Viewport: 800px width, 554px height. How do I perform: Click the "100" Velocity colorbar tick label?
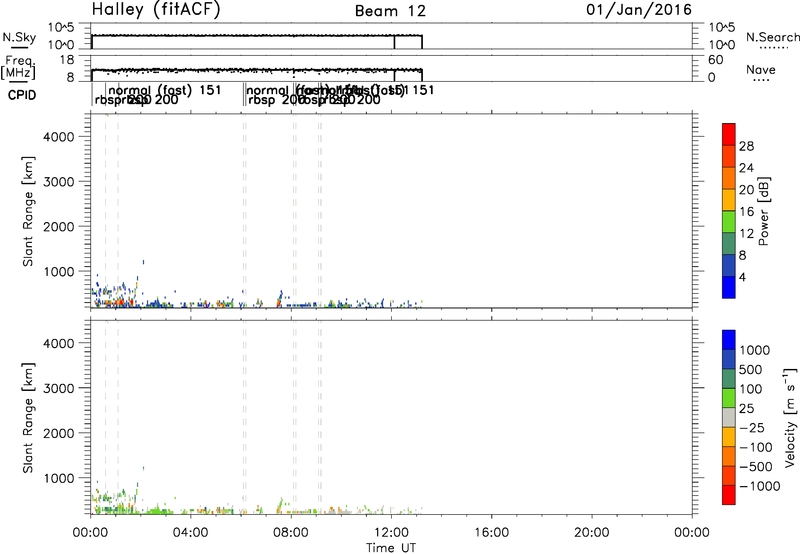click(753, 389)
